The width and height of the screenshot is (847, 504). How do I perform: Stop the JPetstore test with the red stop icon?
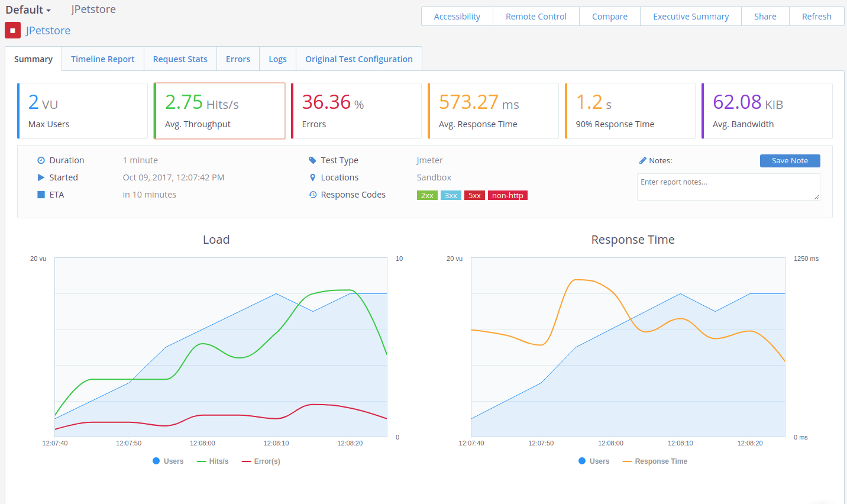click(12, 31)
